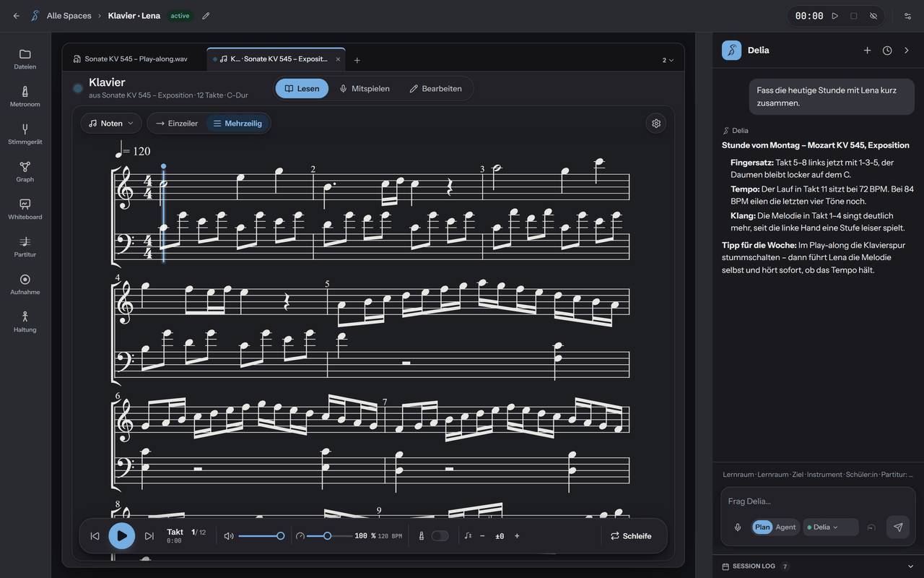Lower the transposition with the minus button
This screenshot has height=578, width=924.
(482, 536)
